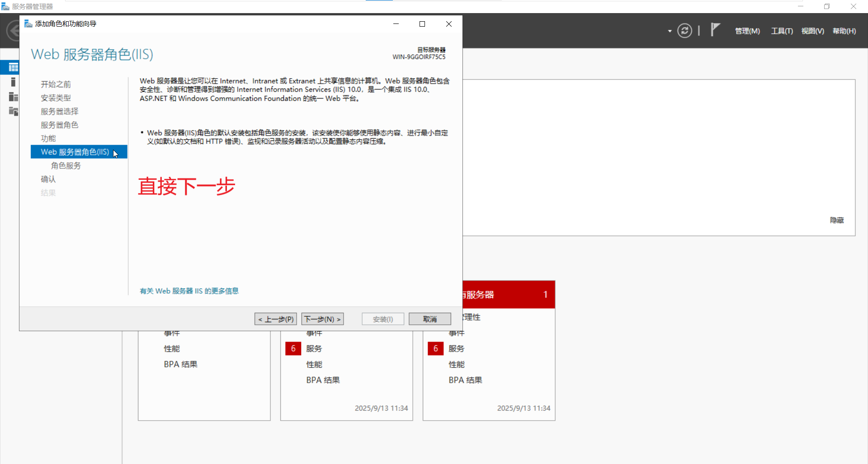Select the 服务器选择 wizard step
The height and width of the screenshot is (464, 868).
tap(59, 111)
